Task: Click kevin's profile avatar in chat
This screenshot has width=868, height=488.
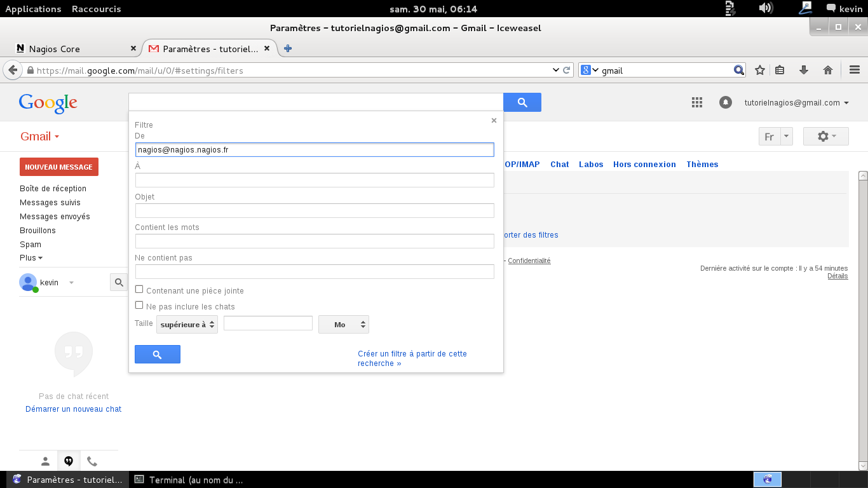Action: (x=28, y=282)
